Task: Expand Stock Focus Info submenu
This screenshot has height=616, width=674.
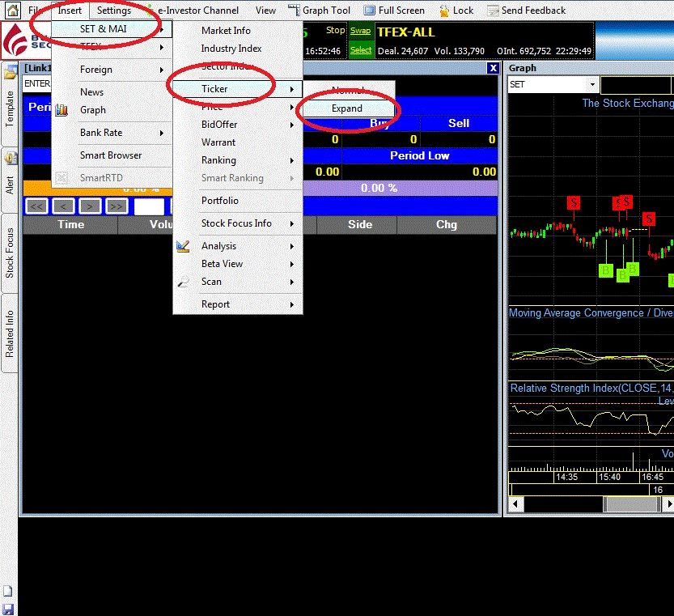Action: [x=238, y=223]
